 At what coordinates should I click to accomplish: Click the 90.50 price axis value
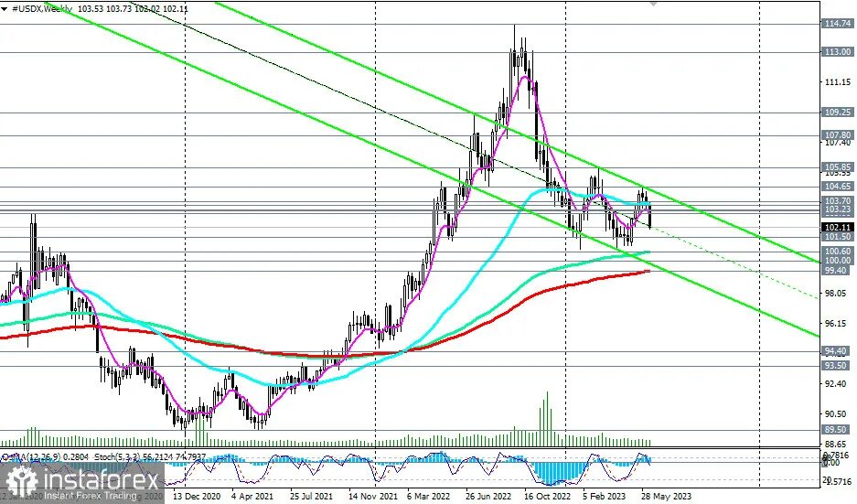click(x=838, y=413)
